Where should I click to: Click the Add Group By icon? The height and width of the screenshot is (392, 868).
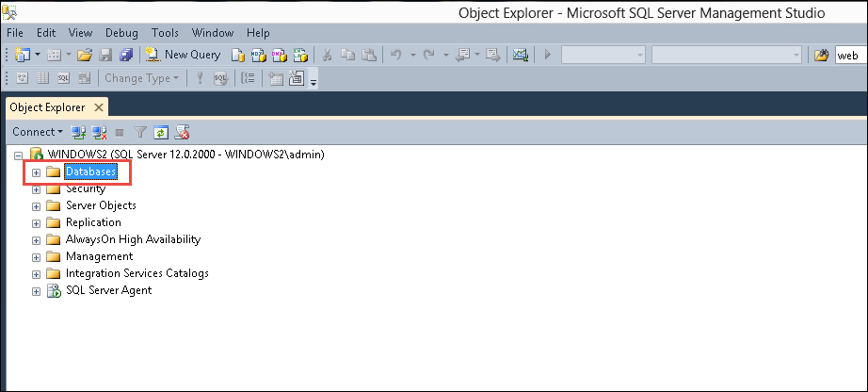click(248, 78)
